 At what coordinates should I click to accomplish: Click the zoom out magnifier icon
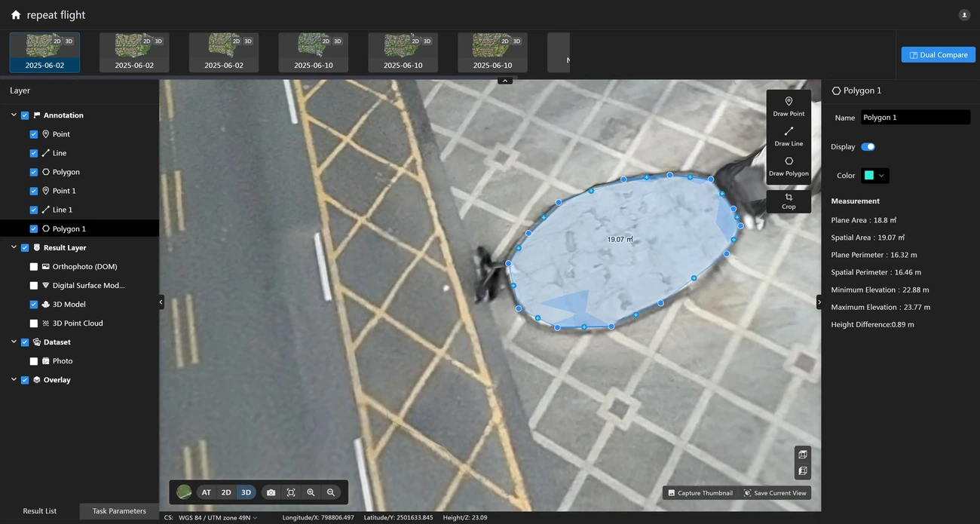(330, 492)
